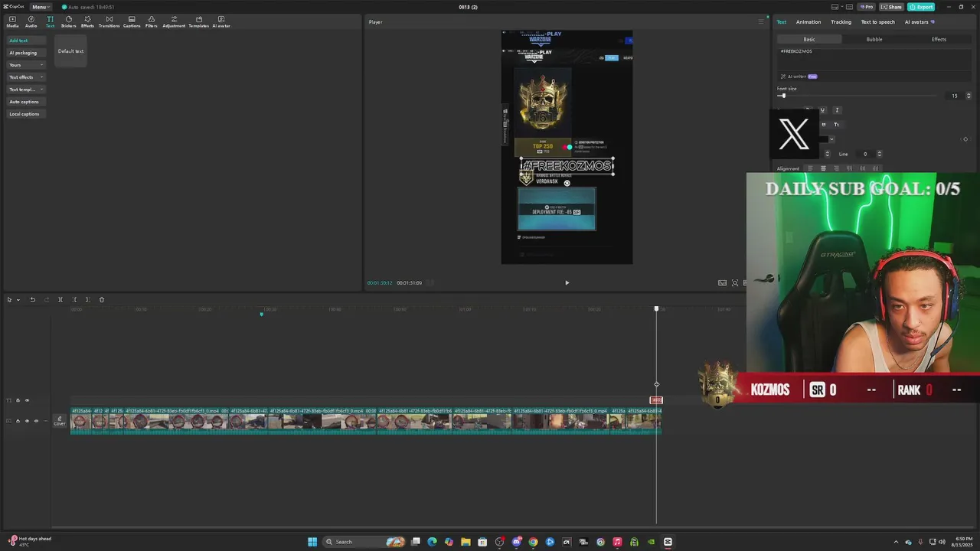Image resolution: width=980 pixels, height=551 pixels.
Task: Open the selection tool mode dropdown arrow
Action: (x=18, y=300)
